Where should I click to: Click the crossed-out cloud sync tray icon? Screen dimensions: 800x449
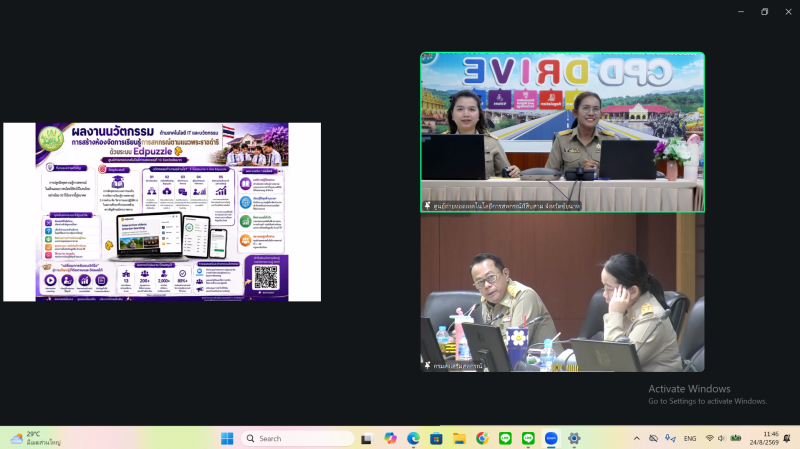(x=653, y=438)
